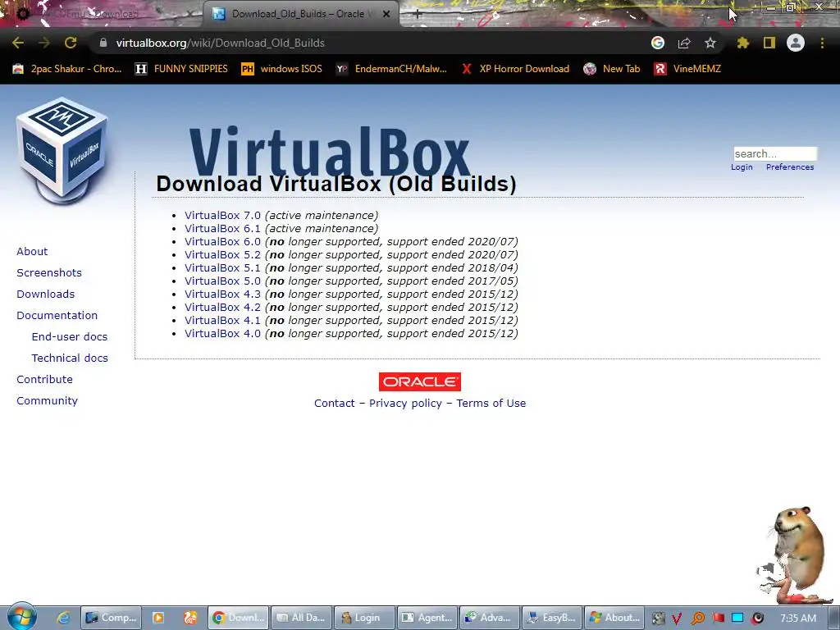The height and width of the screenshot is (630, 840).
Task: Open the VirtualBox 6.0 link
Action: point(223,242)
